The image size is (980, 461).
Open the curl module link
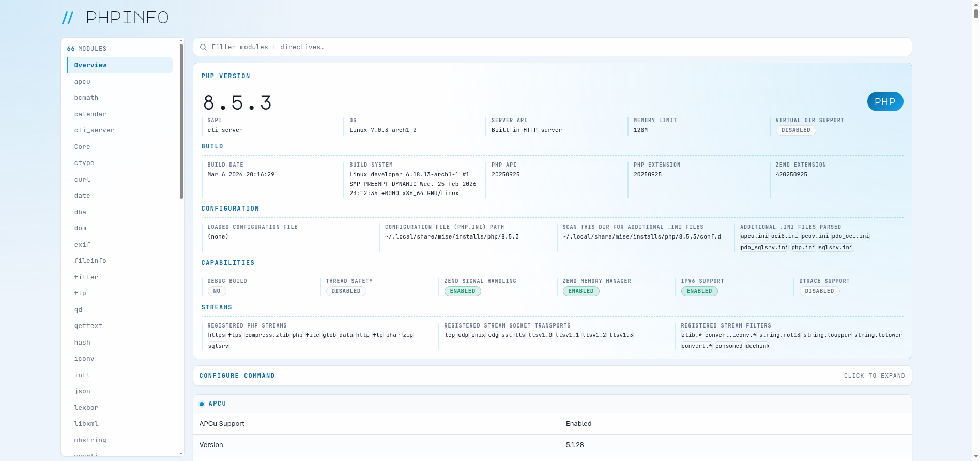coord(120,180)
